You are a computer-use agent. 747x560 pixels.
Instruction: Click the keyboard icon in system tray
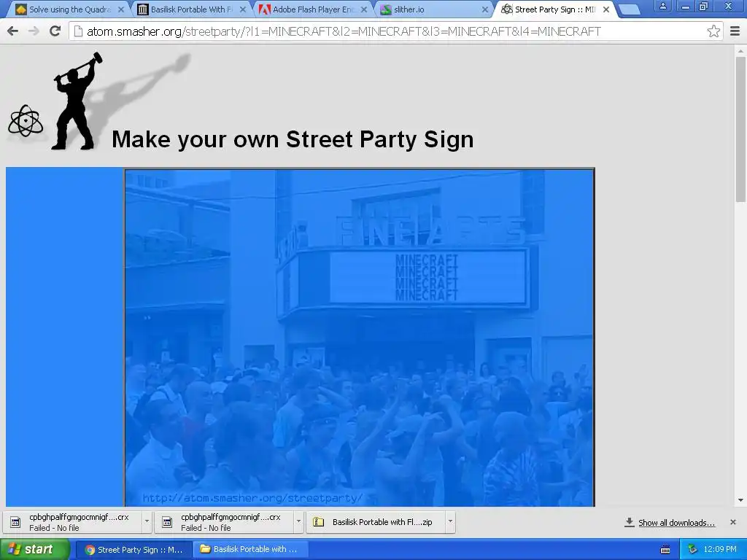tap(665, 550)
